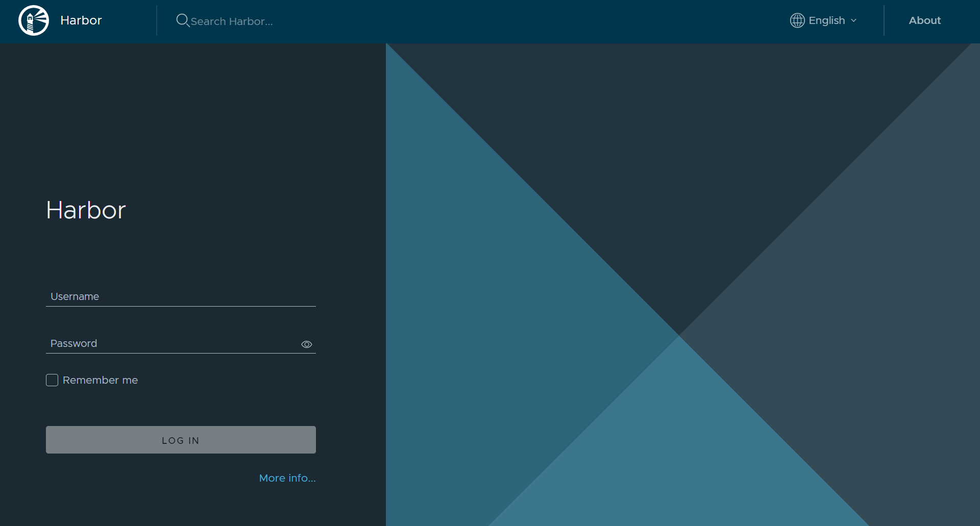Click the Harbor lighthouse logo icon
The height and width of the screenshot is (526, 980).
34,20
